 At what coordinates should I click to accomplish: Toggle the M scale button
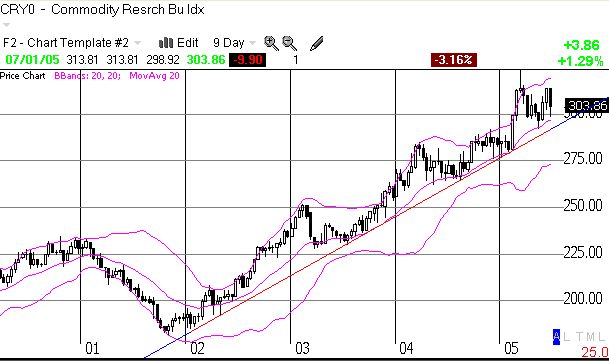click(x=591, y=337)
